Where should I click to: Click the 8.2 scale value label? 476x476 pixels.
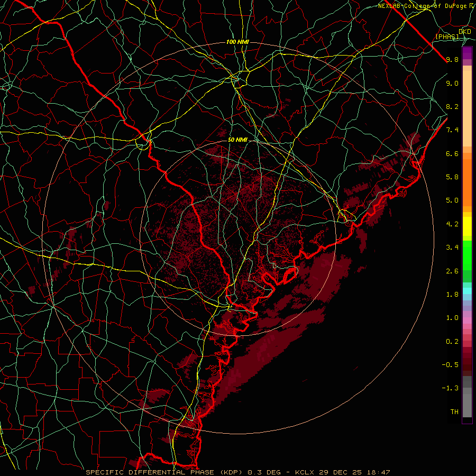[x=452, y=106]
